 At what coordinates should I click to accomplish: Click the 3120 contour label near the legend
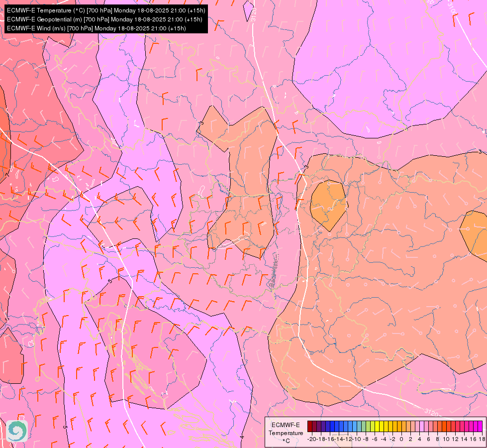tap(431, 413)
